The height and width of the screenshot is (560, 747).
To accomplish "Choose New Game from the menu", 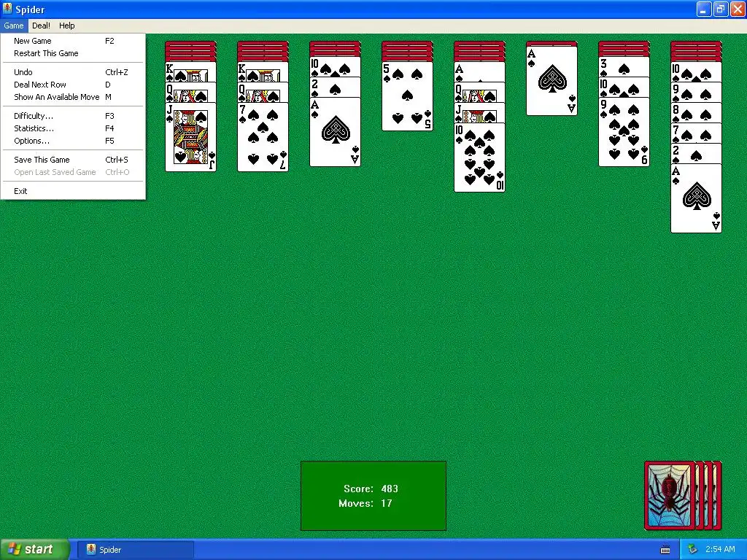I will tap(73, 41).
